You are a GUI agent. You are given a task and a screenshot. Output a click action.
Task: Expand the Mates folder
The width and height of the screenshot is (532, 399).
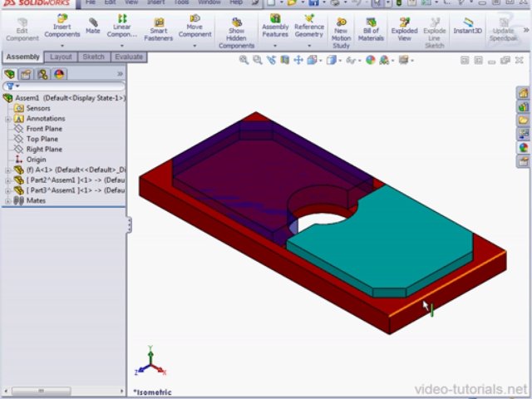pos(7,201)
